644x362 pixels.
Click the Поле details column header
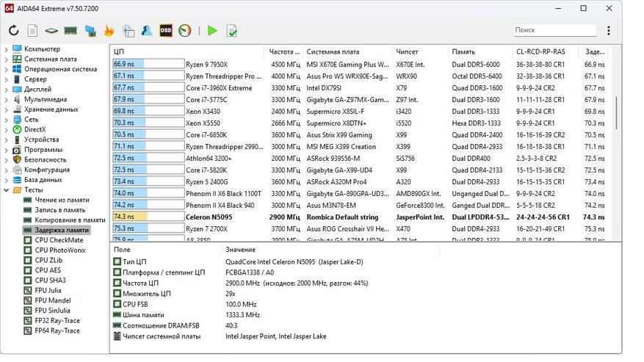point(166,250)
